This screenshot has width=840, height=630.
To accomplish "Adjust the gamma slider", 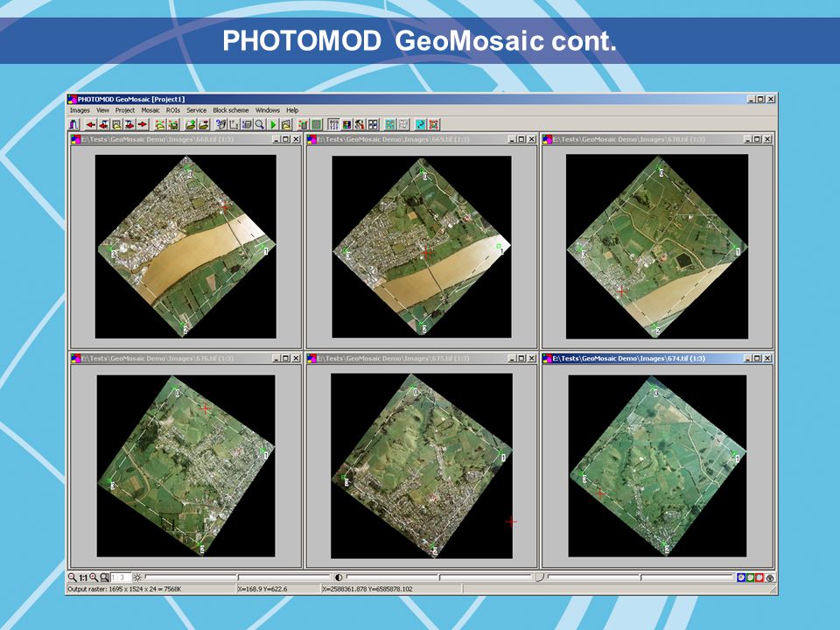I will coord(640,577).
